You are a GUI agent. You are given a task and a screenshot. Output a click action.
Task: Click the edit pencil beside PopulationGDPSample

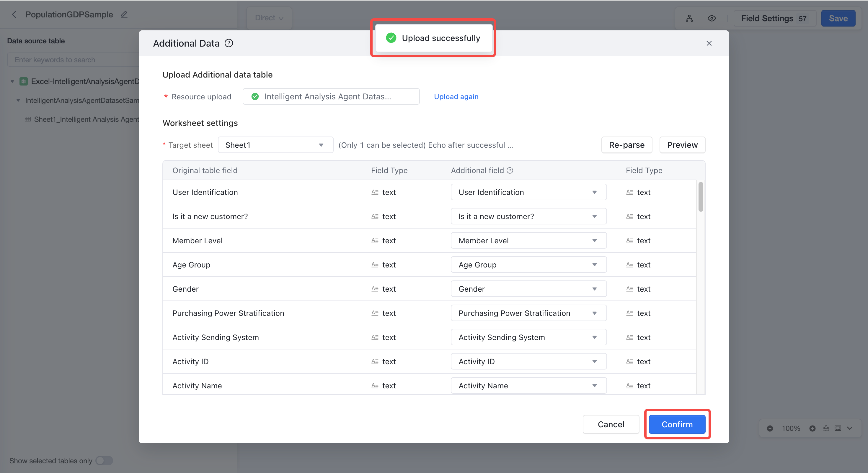[x=124, y=14]
